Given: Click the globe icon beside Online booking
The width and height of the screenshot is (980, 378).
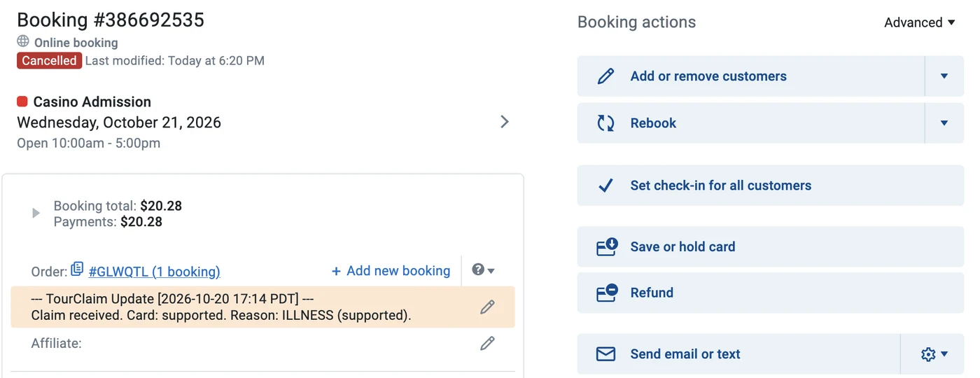Looking at the screenshot, I should tap(23, 42).
